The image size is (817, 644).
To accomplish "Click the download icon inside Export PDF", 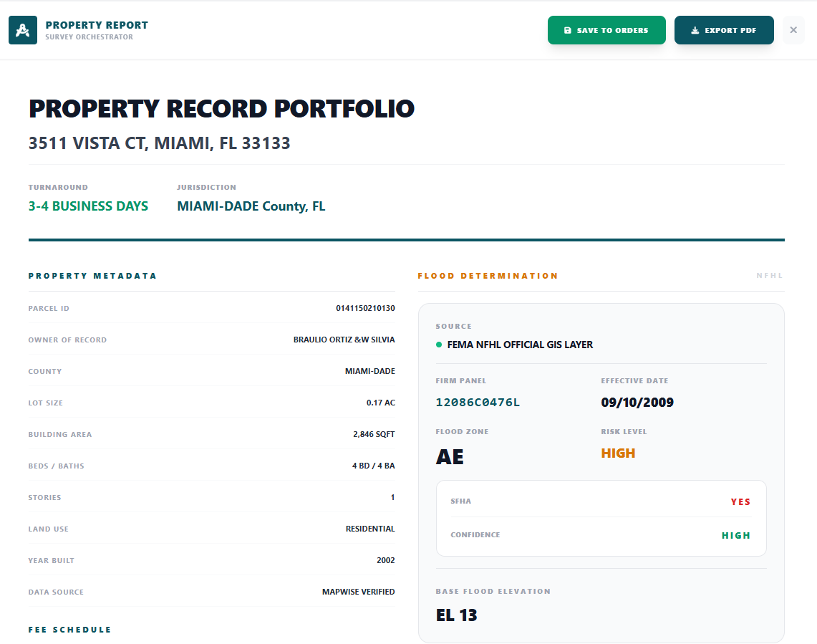I will tap(695, 29).
